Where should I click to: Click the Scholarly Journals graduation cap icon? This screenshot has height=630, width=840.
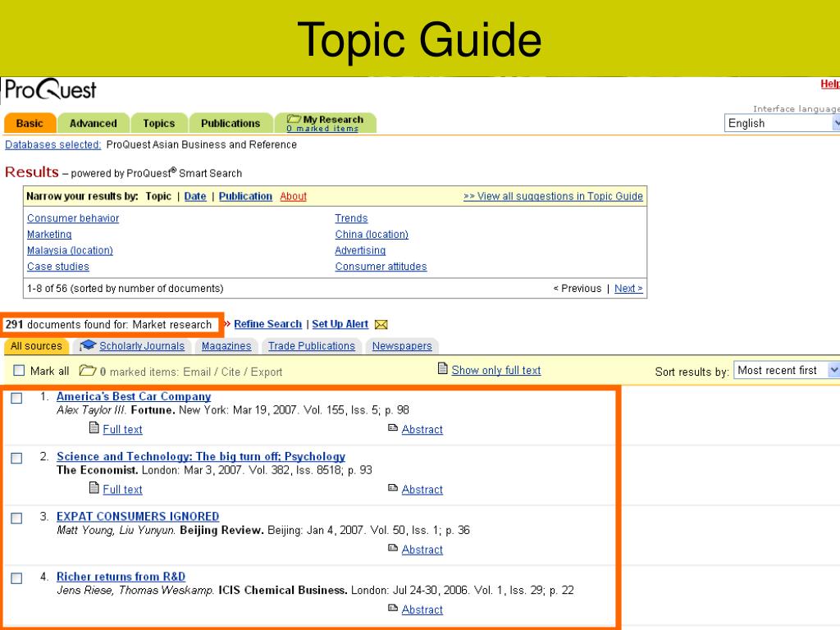88,345
